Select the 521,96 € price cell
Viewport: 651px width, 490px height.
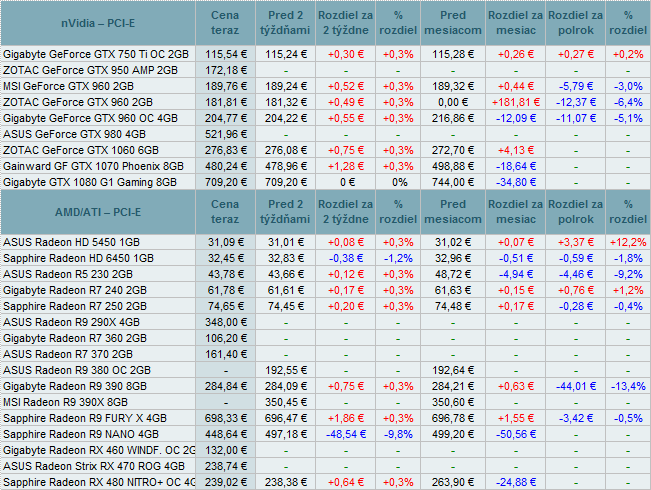click(226, 134)
